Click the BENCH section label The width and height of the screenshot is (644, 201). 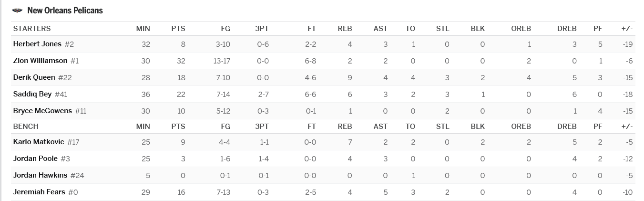click(x=26, y=127)
